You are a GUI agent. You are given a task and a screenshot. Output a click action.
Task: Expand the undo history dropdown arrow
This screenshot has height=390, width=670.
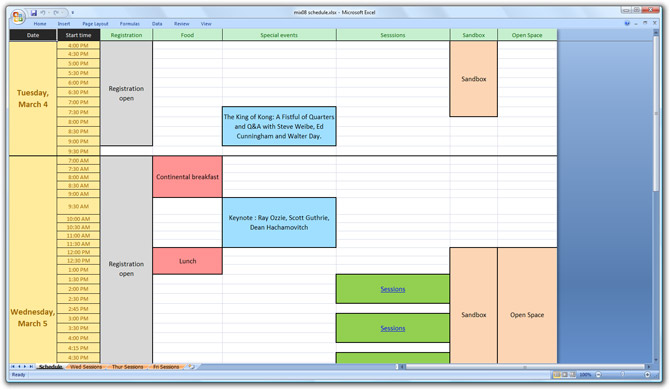[x=49, y=13]
